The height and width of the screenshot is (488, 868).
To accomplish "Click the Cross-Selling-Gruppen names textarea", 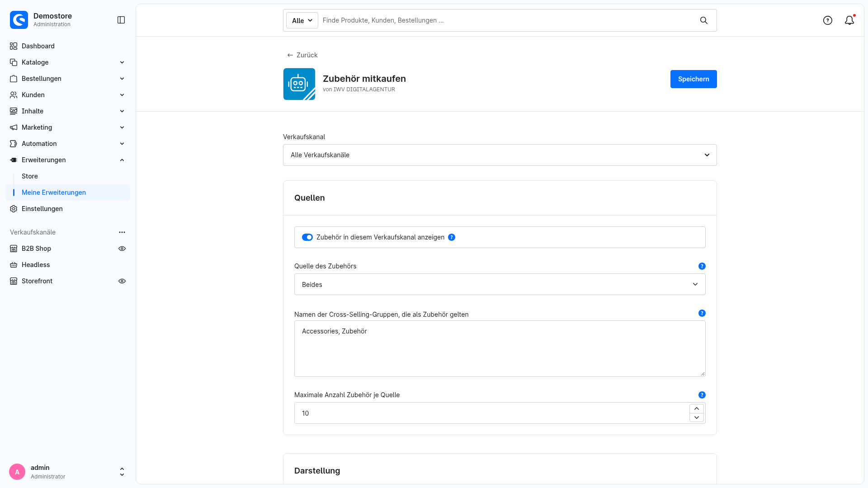I will [x=500, y=348].
